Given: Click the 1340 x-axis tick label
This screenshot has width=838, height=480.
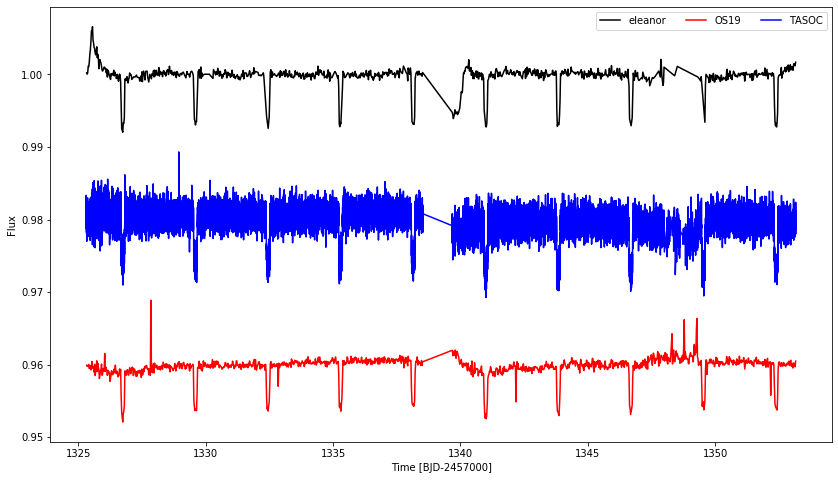Looking at the screenshot, I should click(460, 453).
